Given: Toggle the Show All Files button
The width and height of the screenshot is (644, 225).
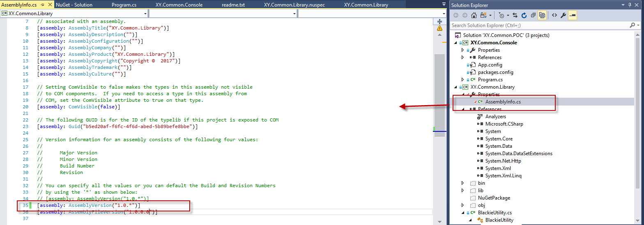Looking at the screenshot, I should 542,15.
